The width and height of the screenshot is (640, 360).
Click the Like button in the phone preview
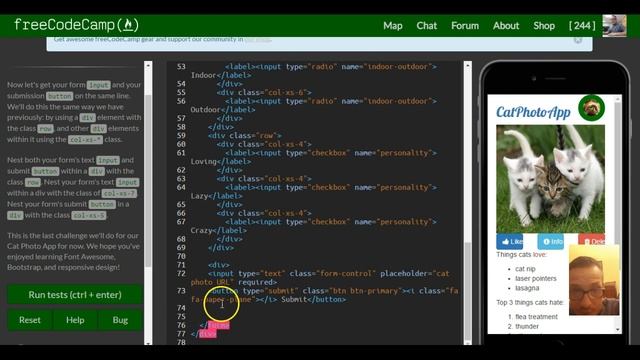point(509,242)
